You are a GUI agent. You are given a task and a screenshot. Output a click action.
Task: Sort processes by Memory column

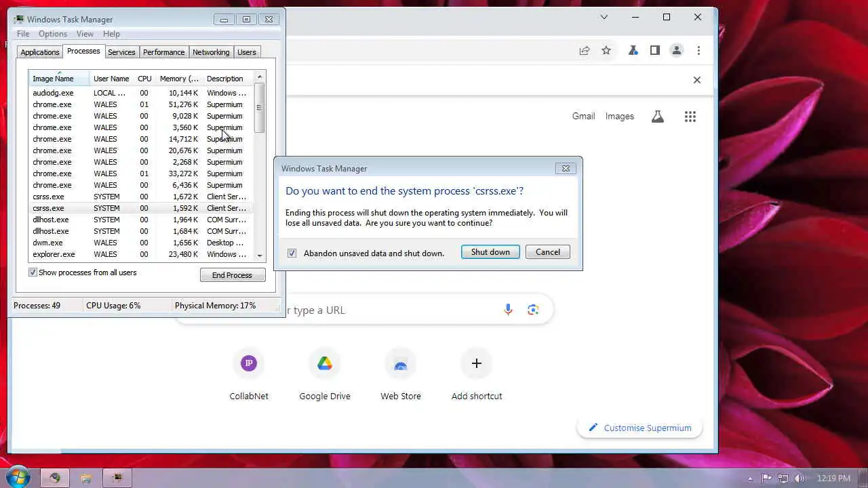(x=179, y=79)
